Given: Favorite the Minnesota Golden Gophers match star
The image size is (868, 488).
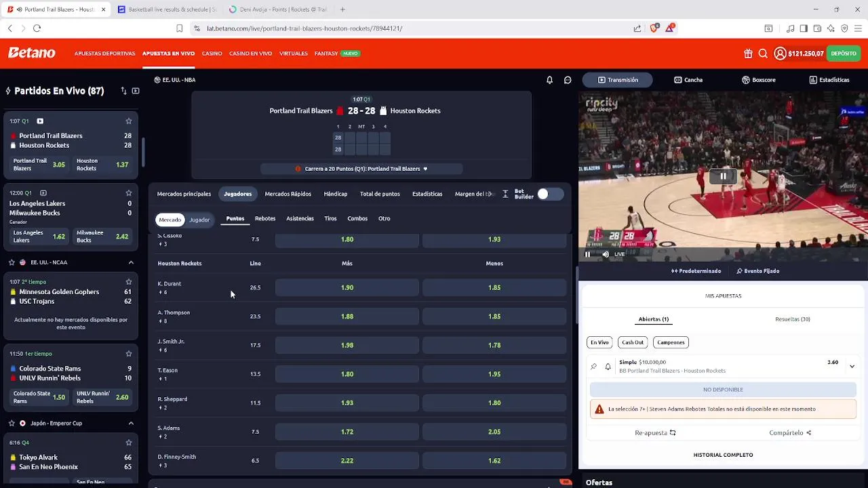Looking at the screenshot, I should coord(128,282).
